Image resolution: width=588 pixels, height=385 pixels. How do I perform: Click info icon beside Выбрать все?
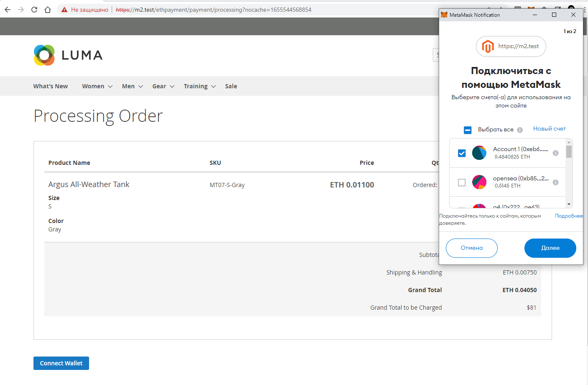(520, 130)
